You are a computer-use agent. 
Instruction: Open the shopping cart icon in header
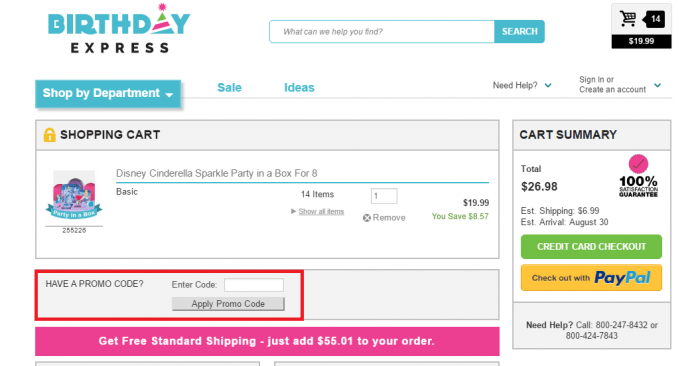pyautogui.click(x=628, y=19)
